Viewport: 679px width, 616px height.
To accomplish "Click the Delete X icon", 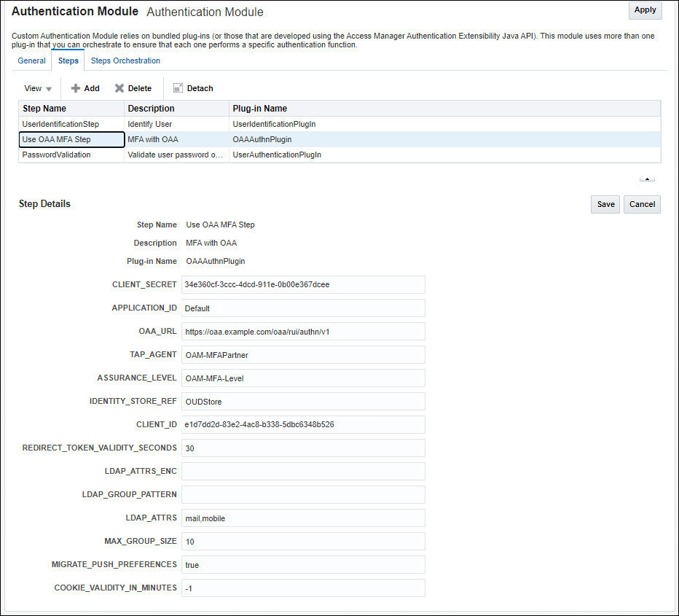I will click(119, 88).
